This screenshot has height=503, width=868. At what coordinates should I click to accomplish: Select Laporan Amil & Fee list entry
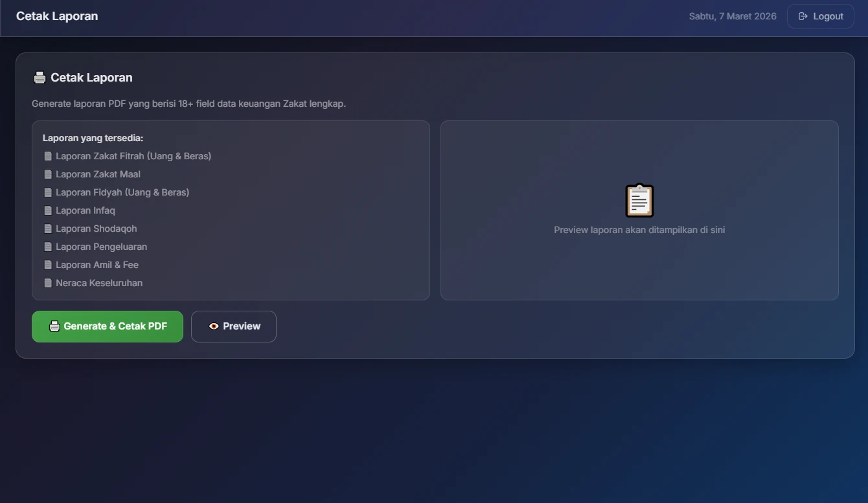pos(97,265)
